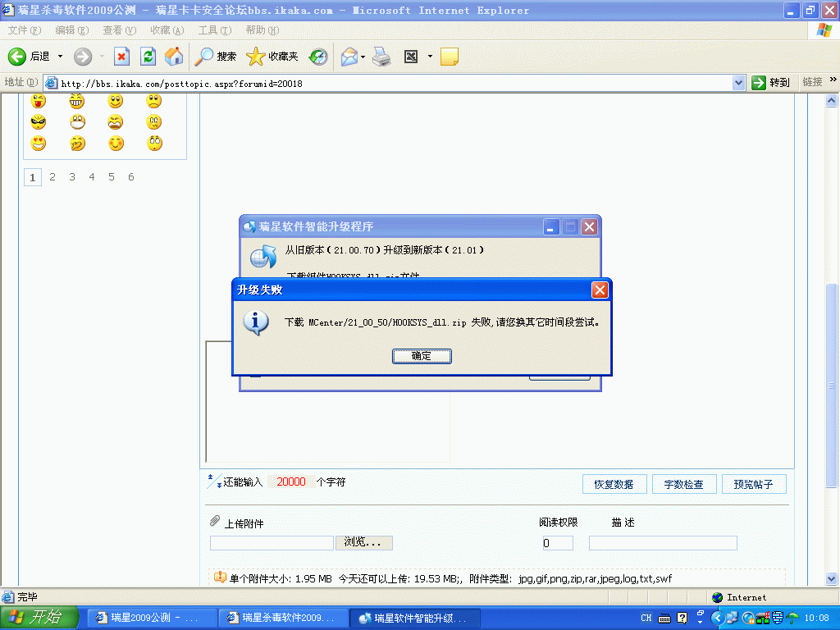Click the language bar help icon in tray
This screenshot has height=630, width=840.
coord(682,618)
